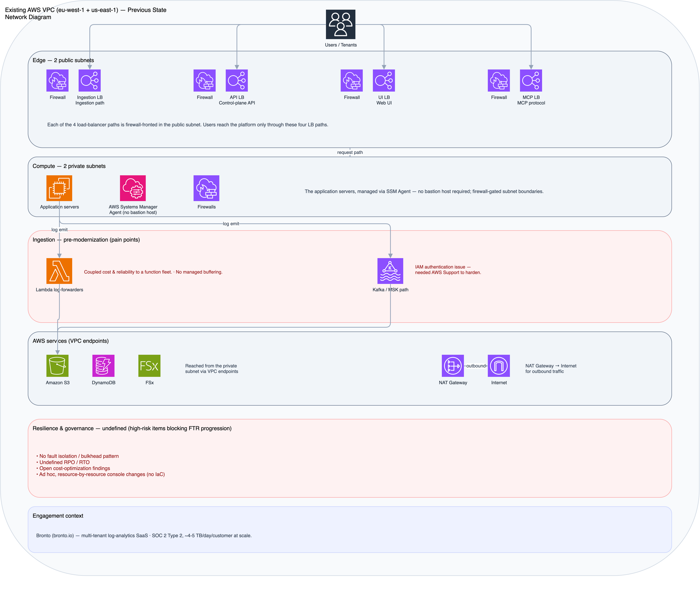Image resolution: width=700 pixels, height=600 pixels.
Task: Click the 'log emit' label above Lambda
Action: point(60,230)
